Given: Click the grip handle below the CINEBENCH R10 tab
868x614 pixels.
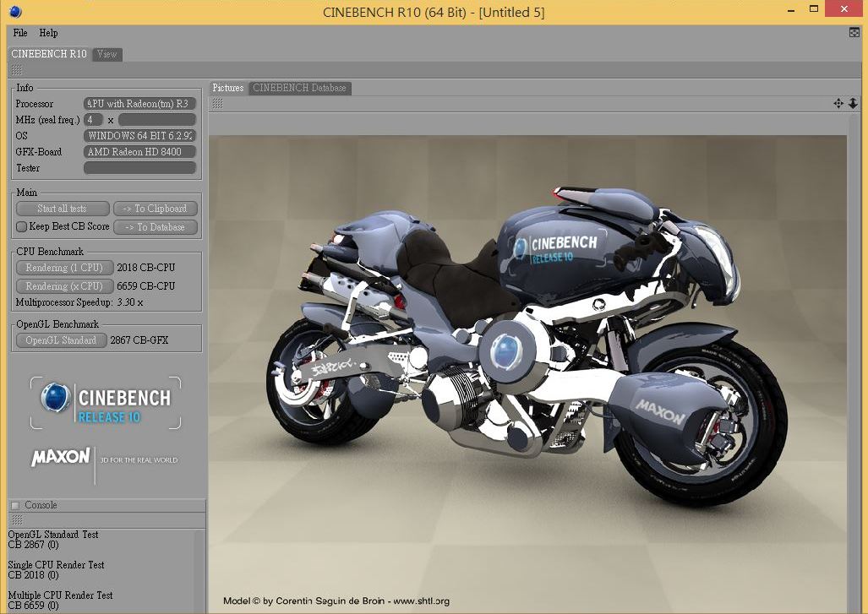Looking at the screenshot, I should (17, 70).
